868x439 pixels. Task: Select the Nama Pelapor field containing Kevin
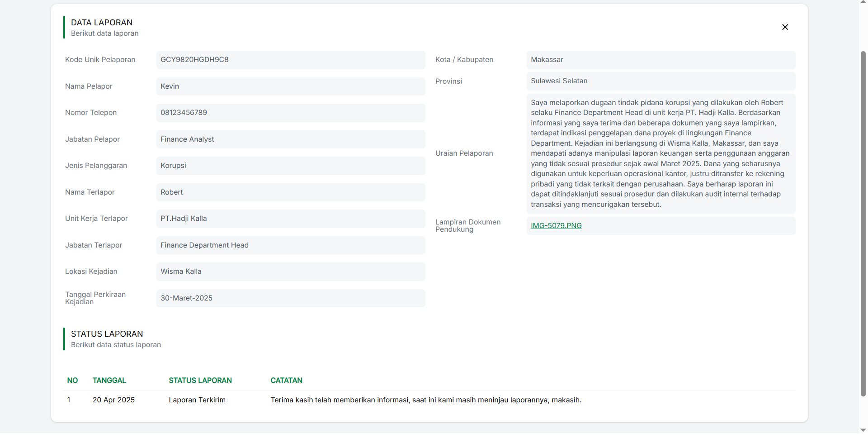(290, 86)
